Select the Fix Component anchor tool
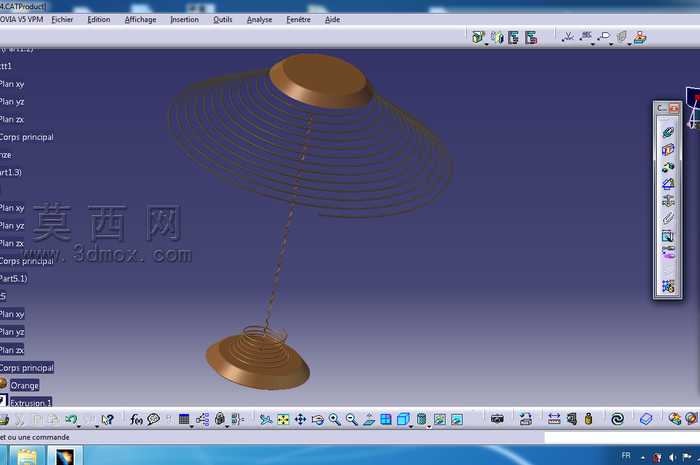Viewport: 700px width, 465px height. tap(668, 201)
